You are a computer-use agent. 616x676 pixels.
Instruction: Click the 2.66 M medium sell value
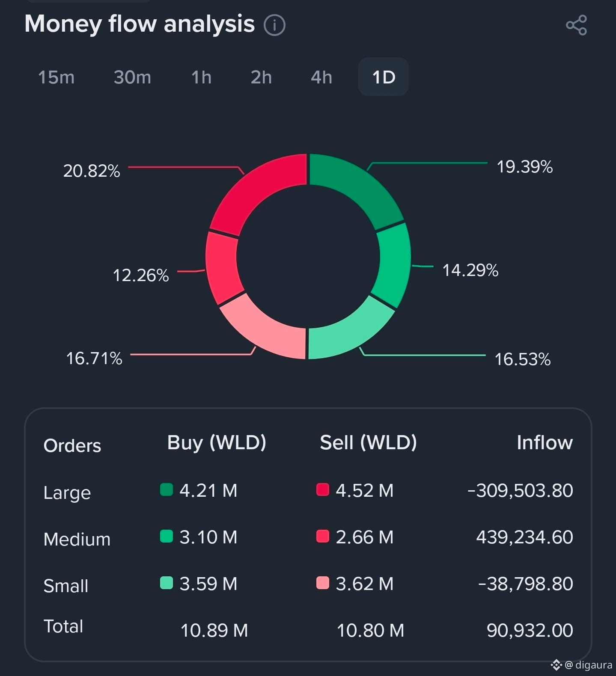pos(364,537)
